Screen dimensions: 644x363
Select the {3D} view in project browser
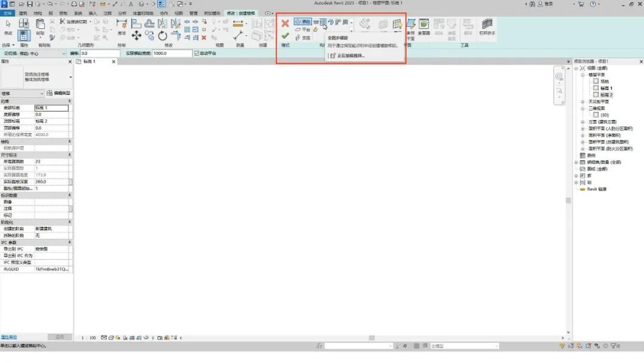tap(604, 115)
